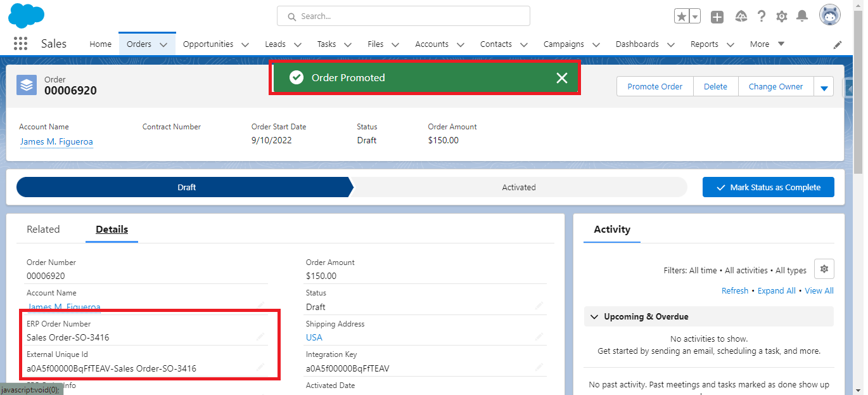Edit ERP Order Number pencil icon

[x=260, y=337]
